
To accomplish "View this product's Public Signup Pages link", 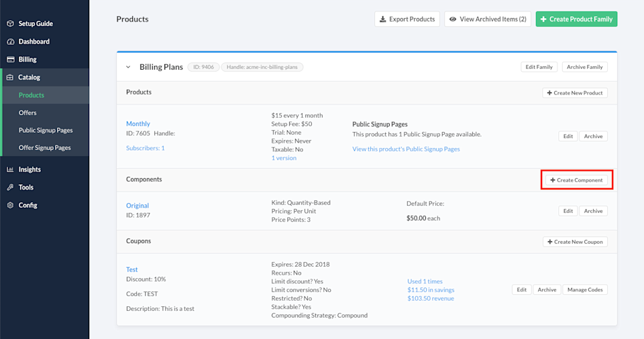I will pos(406,149).
